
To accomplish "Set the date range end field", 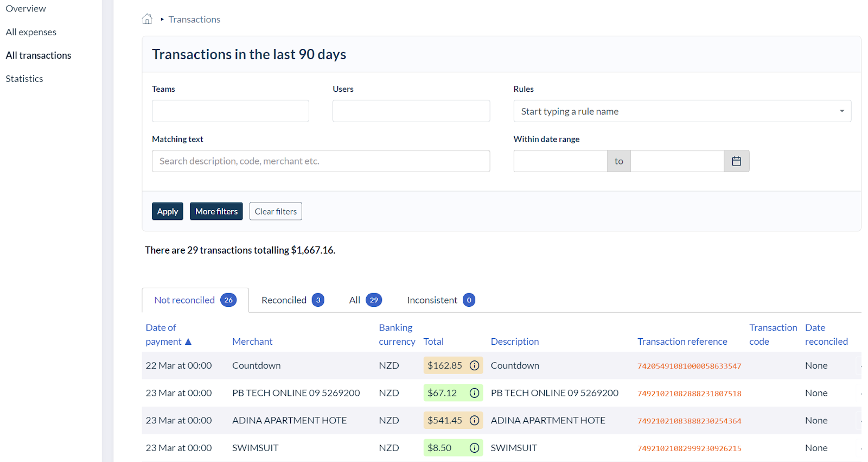I will [677, 161].
